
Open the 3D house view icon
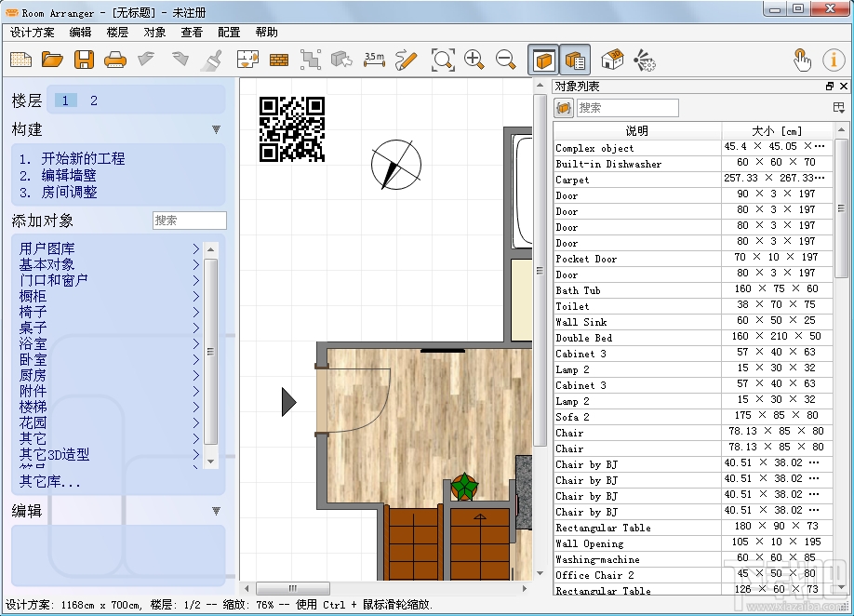point(612,60)
